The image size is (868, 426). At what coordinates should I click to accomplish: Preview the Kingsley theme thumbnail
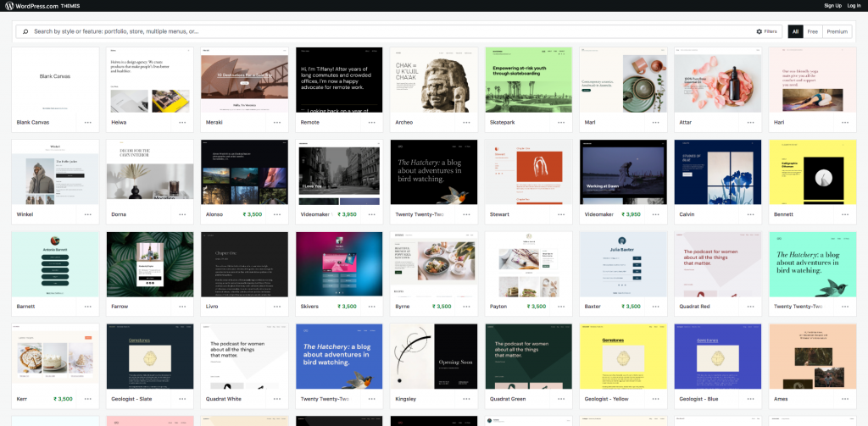[434, 357]
